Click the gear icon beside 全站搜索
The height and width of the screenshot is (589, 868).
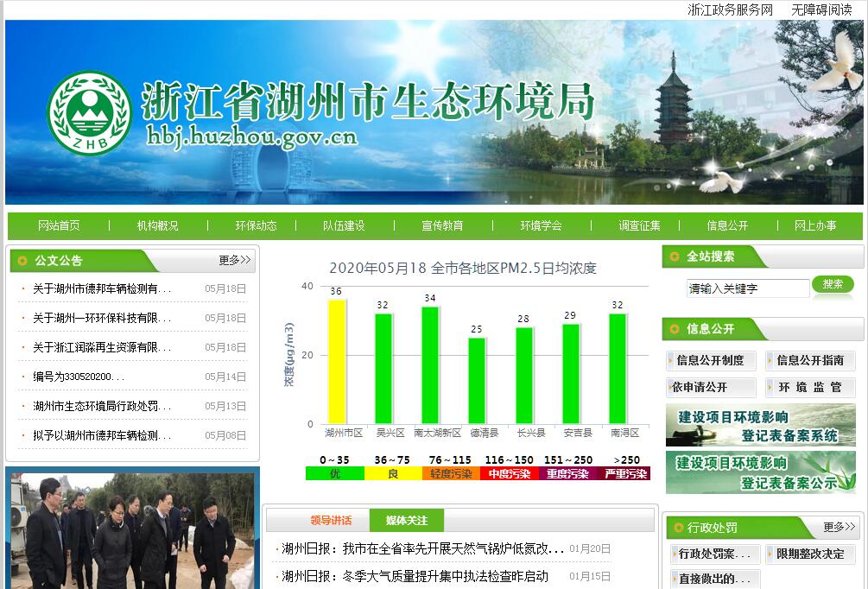point(675,256)
